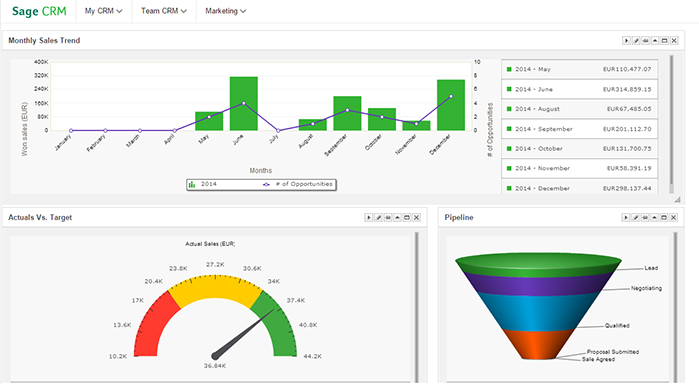Click the Pipeline gadget title
The image size is (699, 384).
click(459, 218)
